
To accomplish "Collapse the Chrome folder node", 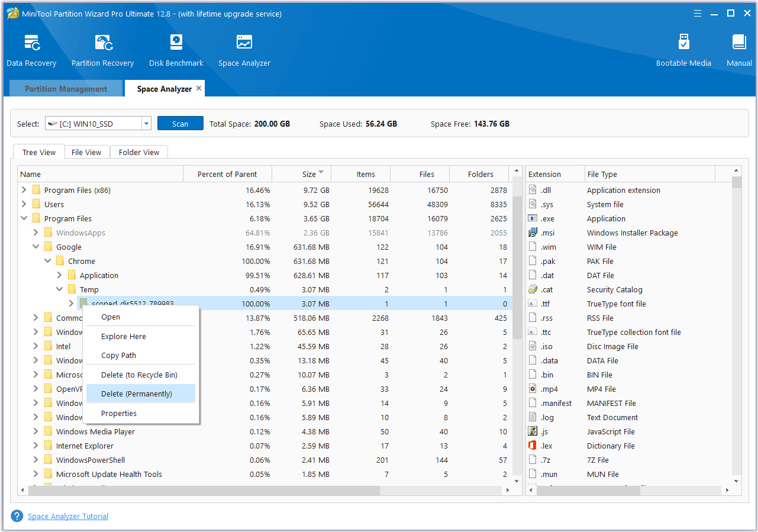I will (x=47, y=261).
